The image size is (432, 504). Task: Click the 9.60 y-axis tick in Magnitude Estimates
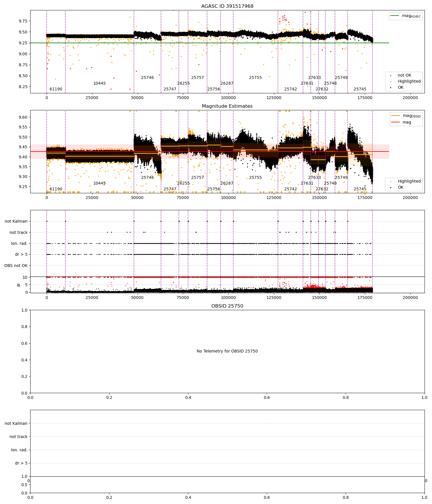(23, 117)
